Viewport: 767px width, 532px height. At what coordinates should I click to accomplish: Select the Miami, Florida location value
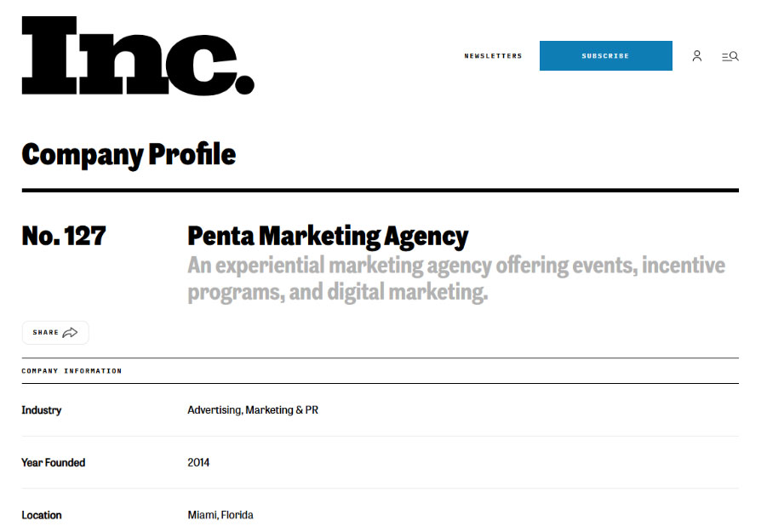tap(220, 515)
